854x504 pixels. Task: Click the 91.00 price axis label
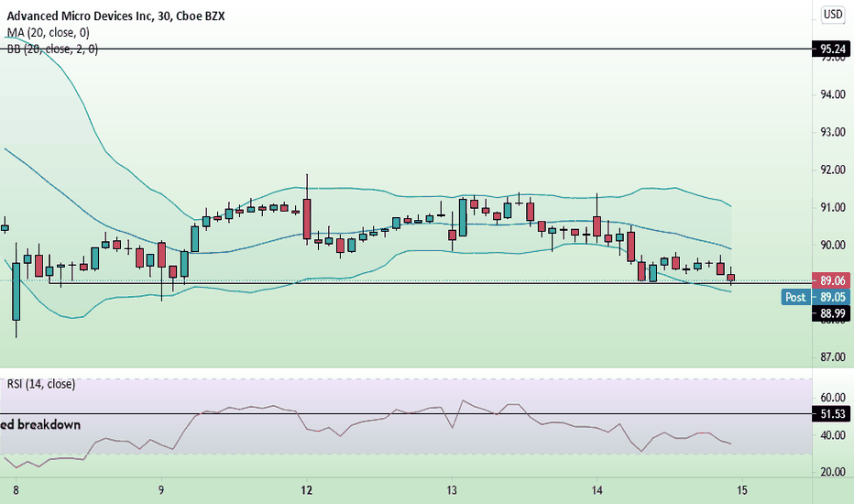(833, 208)
